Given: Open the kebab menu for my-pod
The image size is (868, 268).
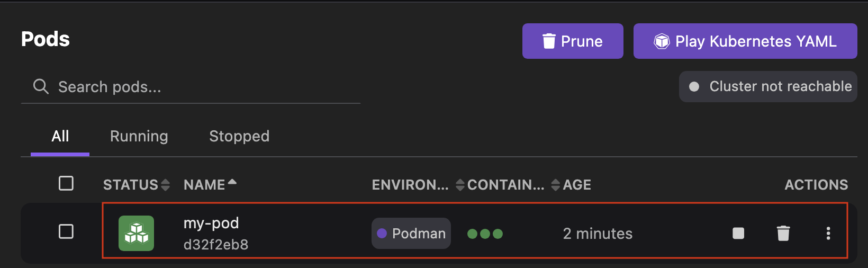Looking at the screenshot, I should pos(828,233).
